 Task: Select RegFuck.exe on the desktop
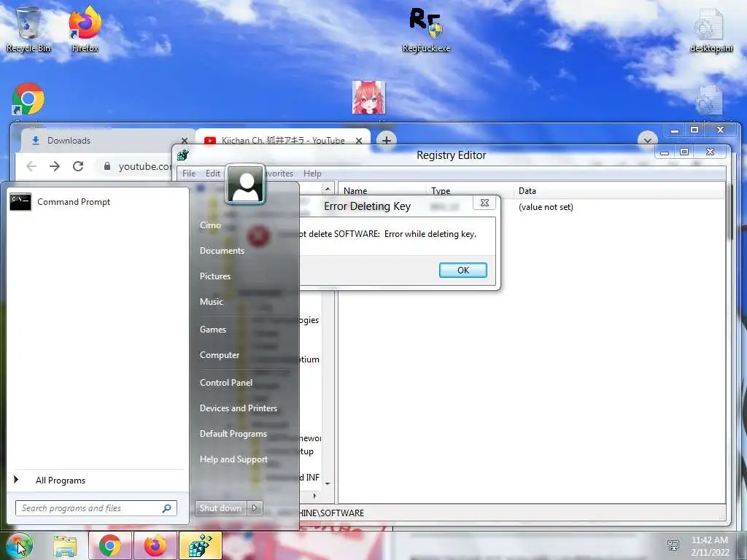pos(426,29)
